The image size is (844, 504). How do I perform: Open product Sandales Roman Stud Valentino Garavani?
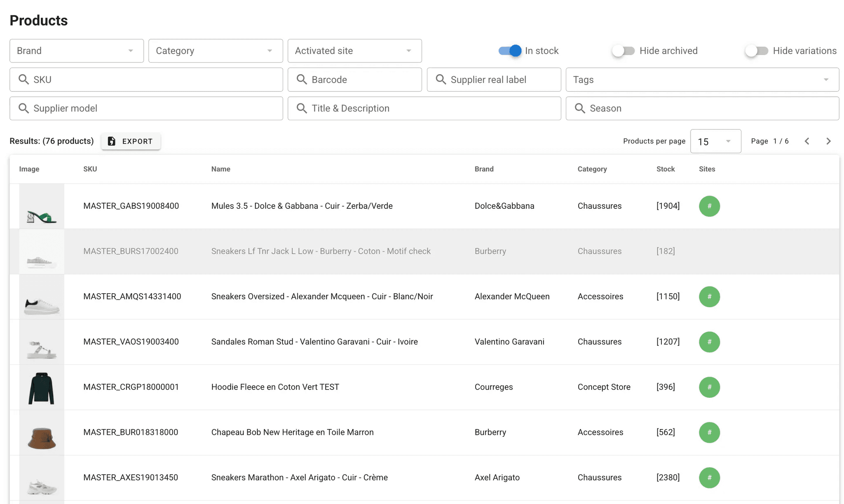tap(314, 342)
